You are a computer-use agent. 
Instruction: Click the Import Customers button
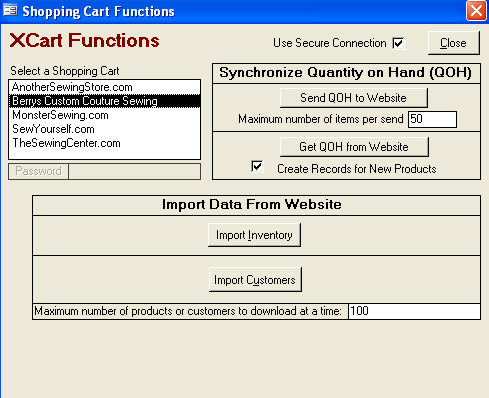(x=255, y=280)
